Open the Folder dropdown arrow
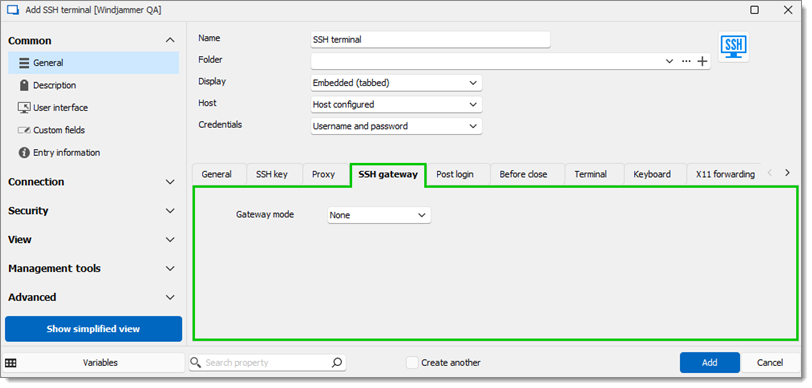Image resolution: width=812 pixels, height=388 pixels. 669,61
